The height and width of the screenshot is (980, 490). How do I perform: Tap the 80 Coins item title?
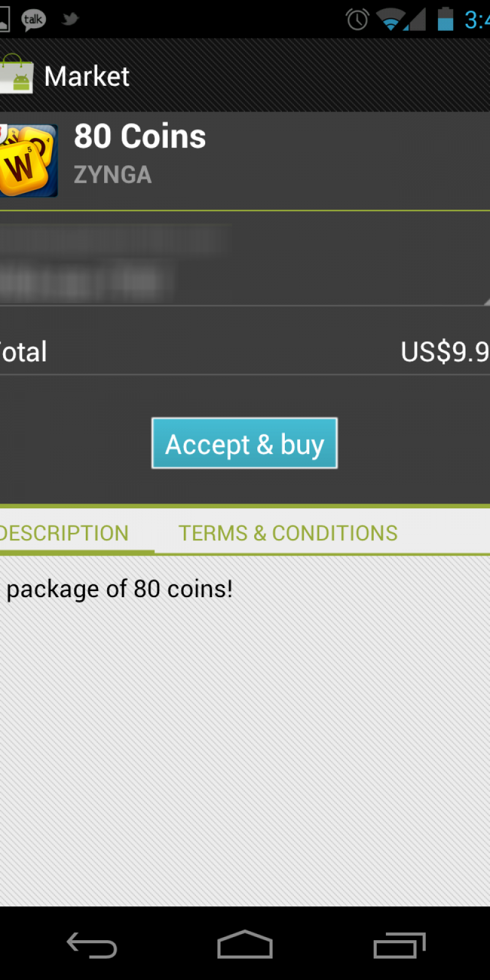click(x=140, y=136)
